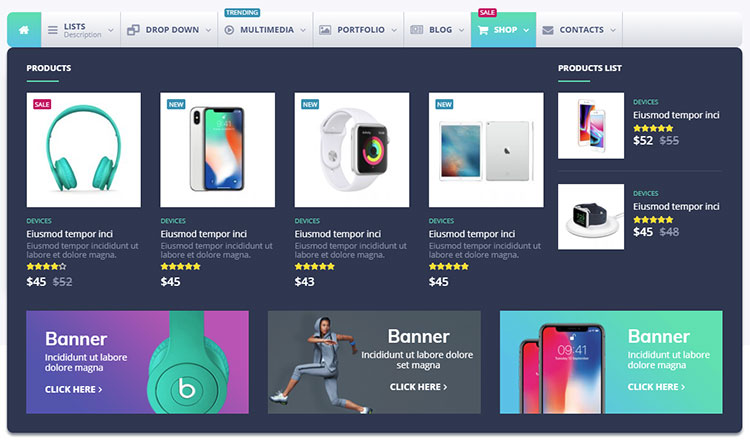
Task: Click the runner banner's CLICK HERE link
Action: point(418,387)
